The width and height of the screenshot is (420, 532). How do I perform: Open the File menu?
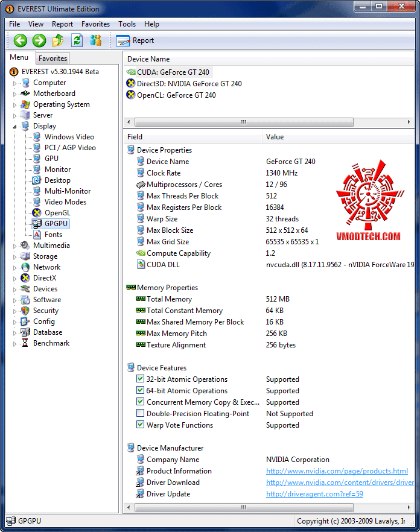(14, 24)
